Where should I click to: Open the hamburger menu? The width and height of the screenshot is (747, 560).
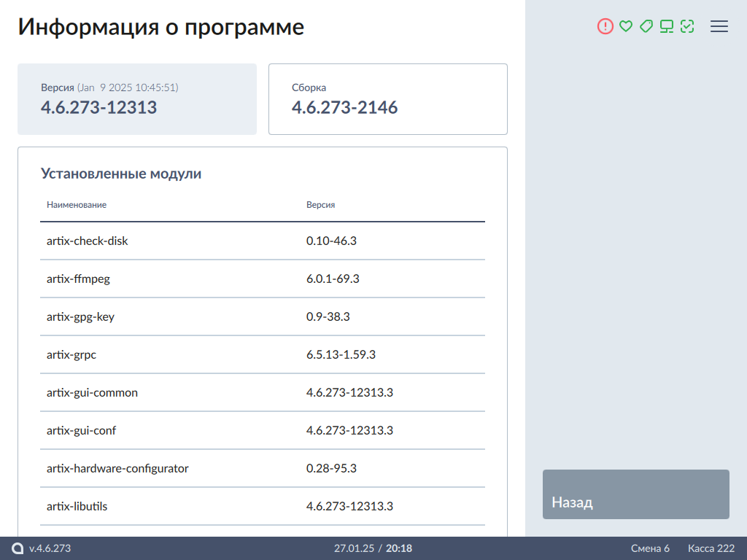click(x=719, y=26)
